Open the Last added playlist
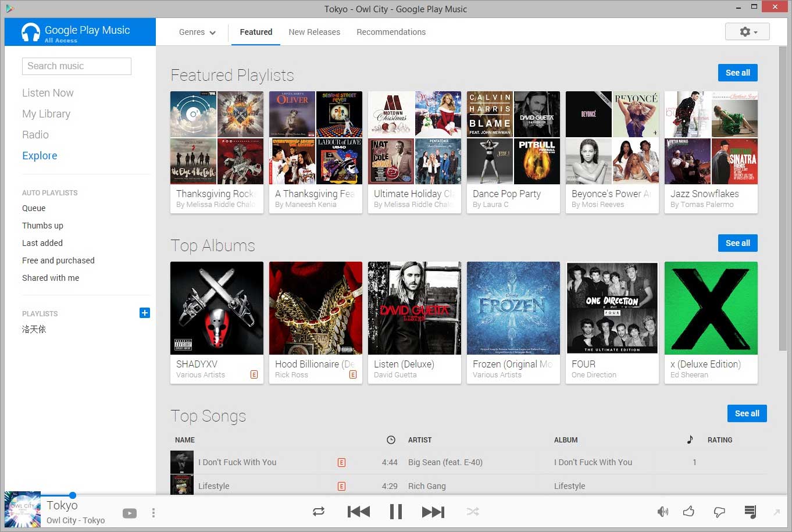Image resolution: width=792 pixels, height=532 pixels. [x=42, y=243]
